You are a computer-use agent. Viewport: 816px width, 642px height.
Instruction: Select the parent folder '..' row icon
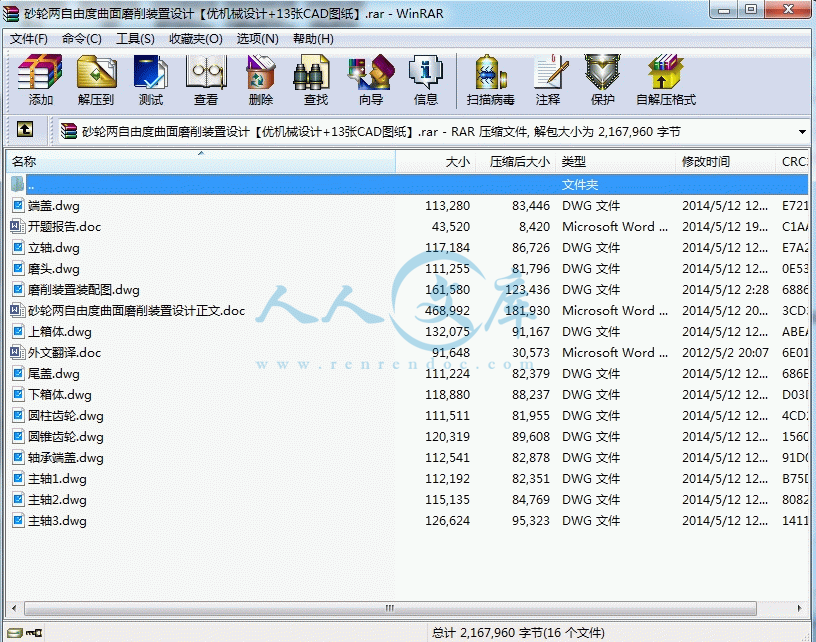click(x=18, y=184)
